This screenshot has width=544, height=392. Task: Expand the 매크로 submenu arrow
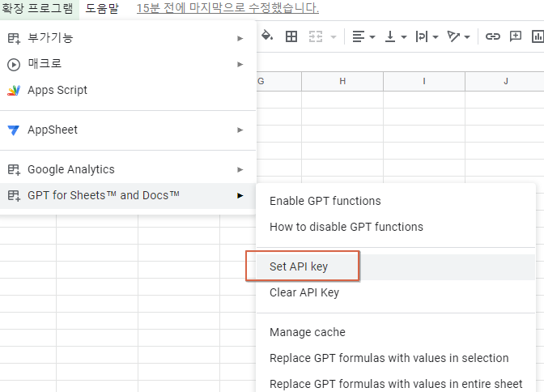point(240,64)
